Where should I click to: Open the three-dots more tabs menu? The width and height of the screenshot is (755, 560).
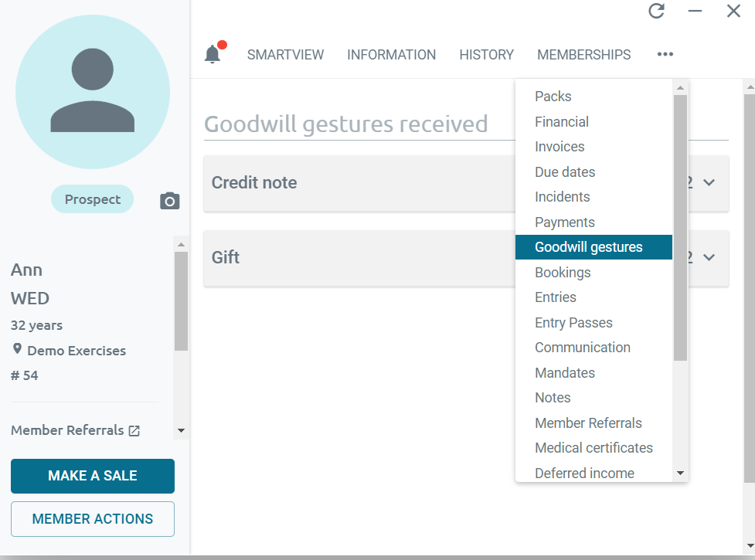point(665,54)
